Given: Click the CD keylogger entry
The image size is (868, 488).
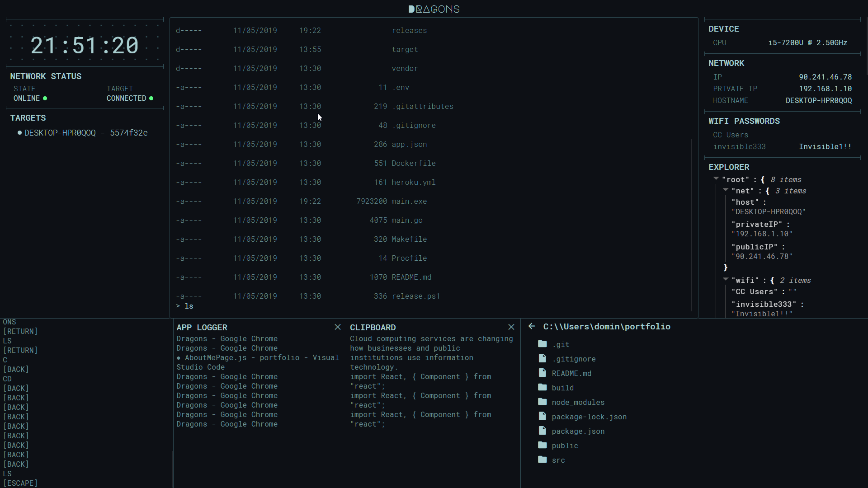Looking at the screenshot, I should pyautogui.click(x=7, y=379).
